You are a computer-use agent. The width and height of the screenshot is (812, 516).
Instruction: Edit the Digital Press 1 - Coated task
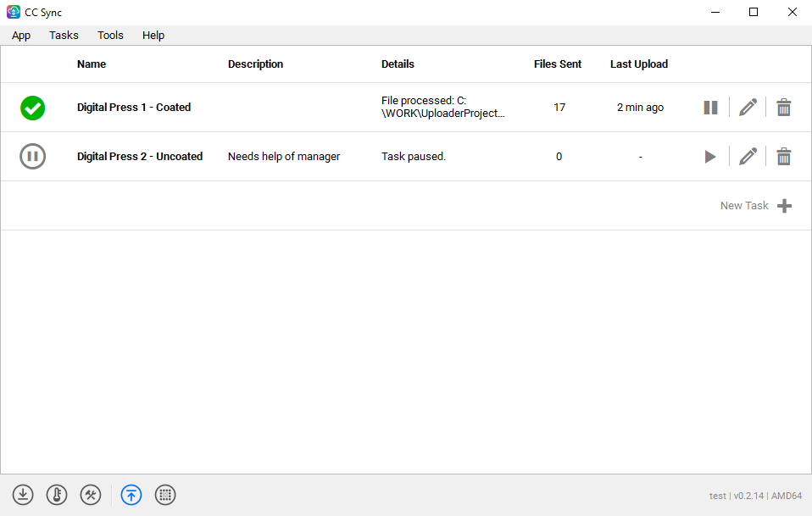pos(748,108)
